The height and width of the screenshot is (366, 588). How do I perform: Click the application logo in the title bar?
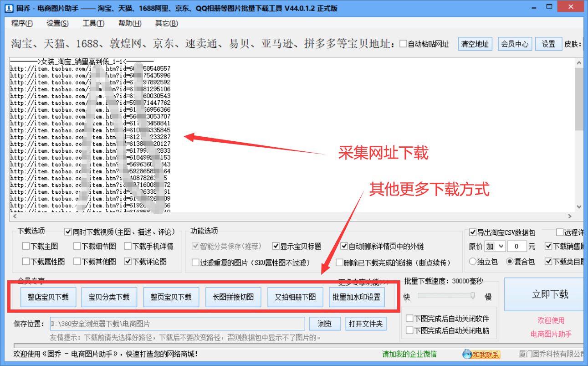[x=9, y=7]
